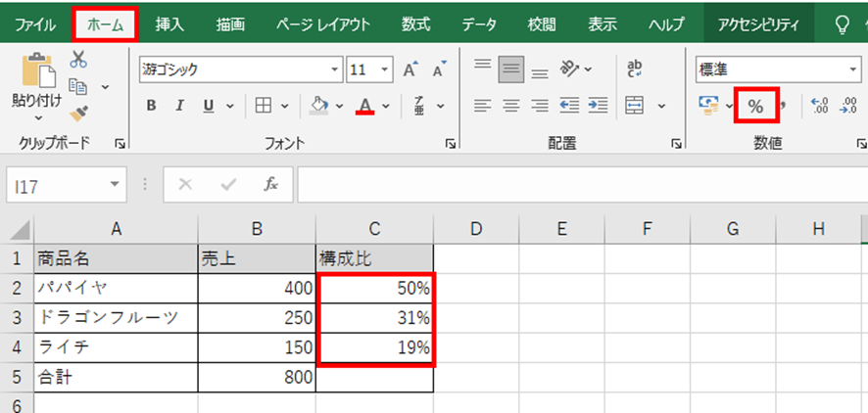
Task: Open the font name dropdown 游ゴシック
Action: point(336,69)
